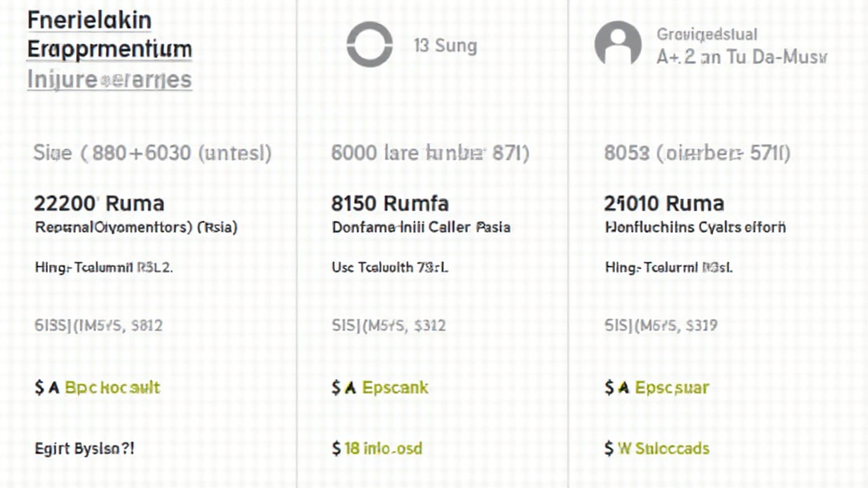
Task: Click Donfame inili Caller Pasia text
Action: click(x=420, y=227)
